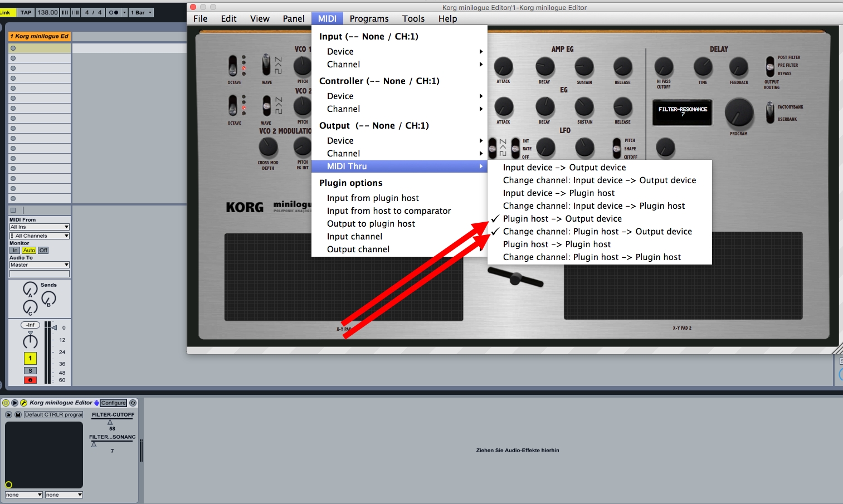
Task: Click the AMP EG Decay knob
Action: pyautogui.click(x=545, y=67)
